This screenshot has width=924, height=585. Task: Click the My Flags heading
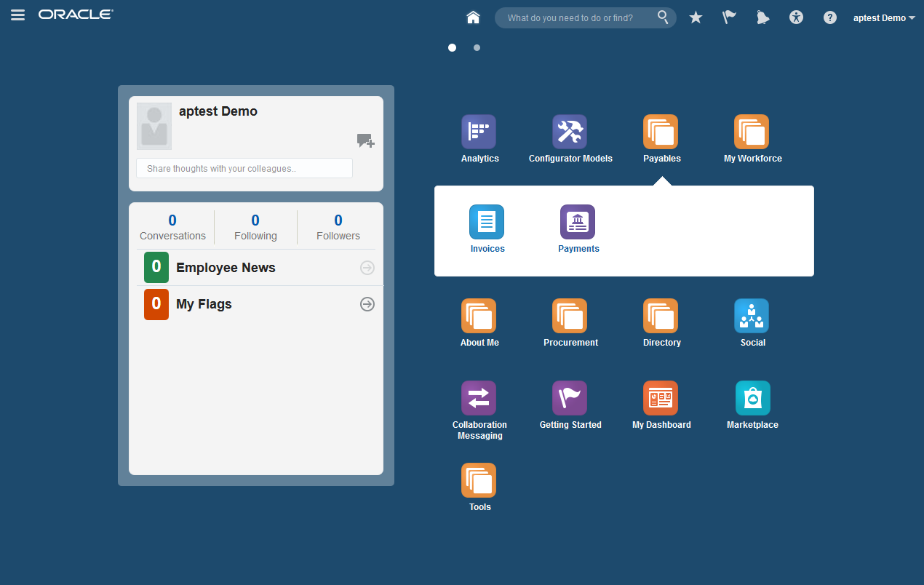(204, 304)
